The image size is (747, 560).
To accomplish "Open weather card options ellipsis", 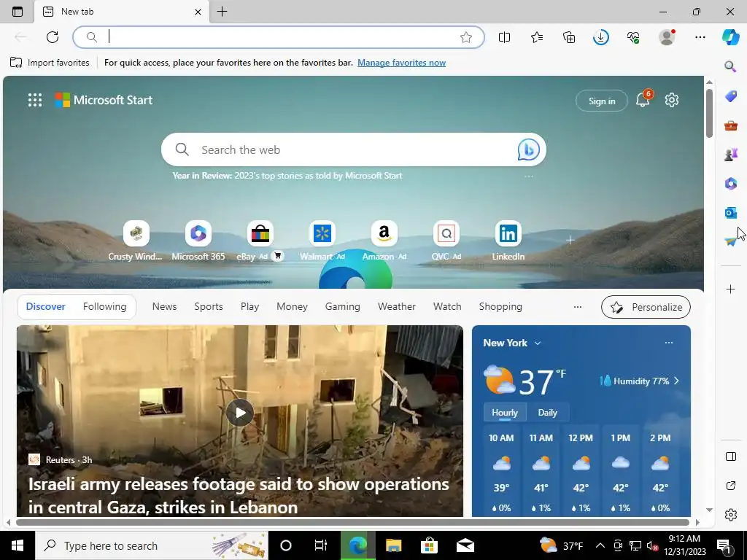I will click(x=669, y=343).
